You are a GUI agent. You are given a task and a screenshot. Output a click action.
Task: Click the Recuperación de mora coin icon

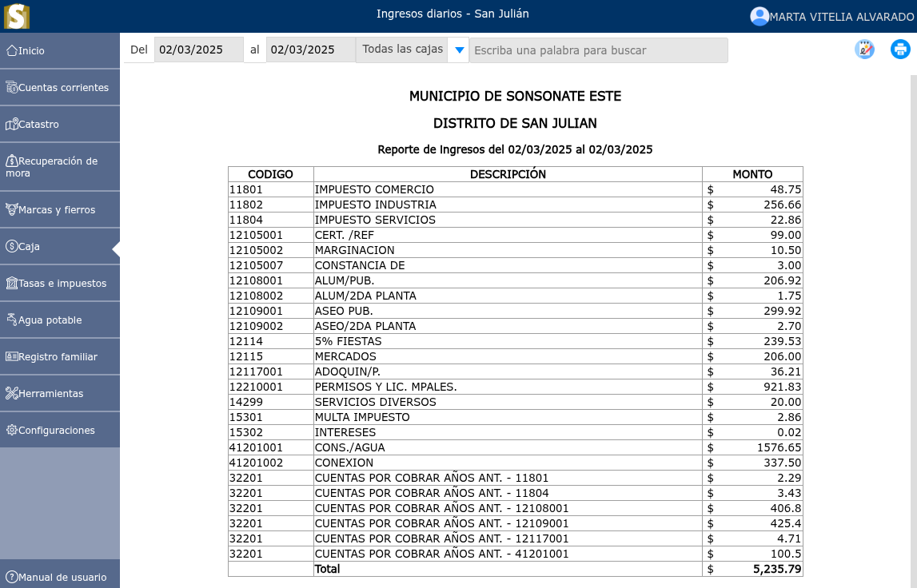(x=12, y=160)
